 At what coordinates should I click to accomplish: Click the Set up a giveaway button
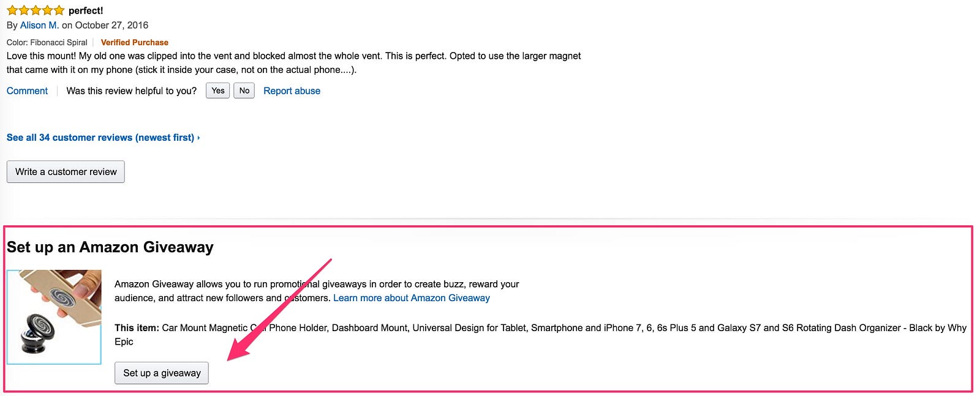[162, 373]
